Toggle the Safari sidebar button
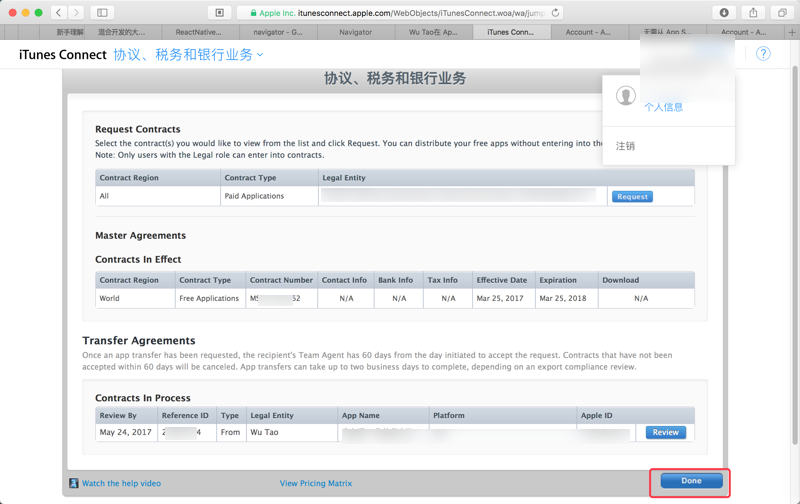 click(102, 13)
